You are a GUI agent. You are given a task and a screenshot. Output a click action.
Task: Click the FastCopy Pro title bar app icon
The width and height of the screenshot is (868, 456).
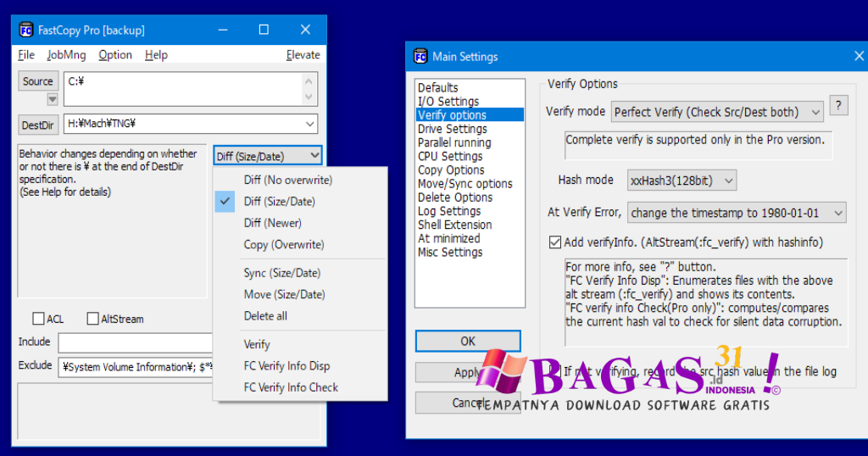(x=25, y=30)
